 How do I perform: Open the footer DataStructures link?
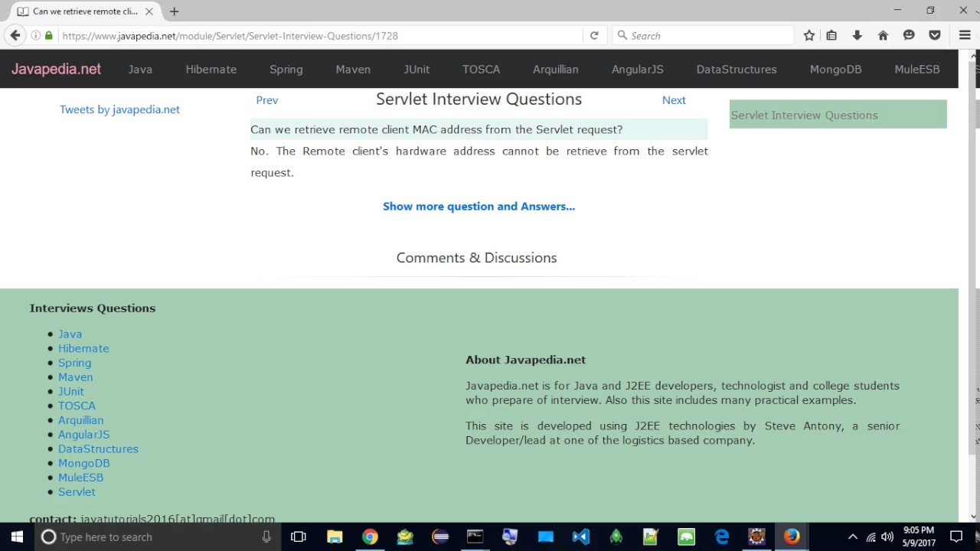(98, 448)
